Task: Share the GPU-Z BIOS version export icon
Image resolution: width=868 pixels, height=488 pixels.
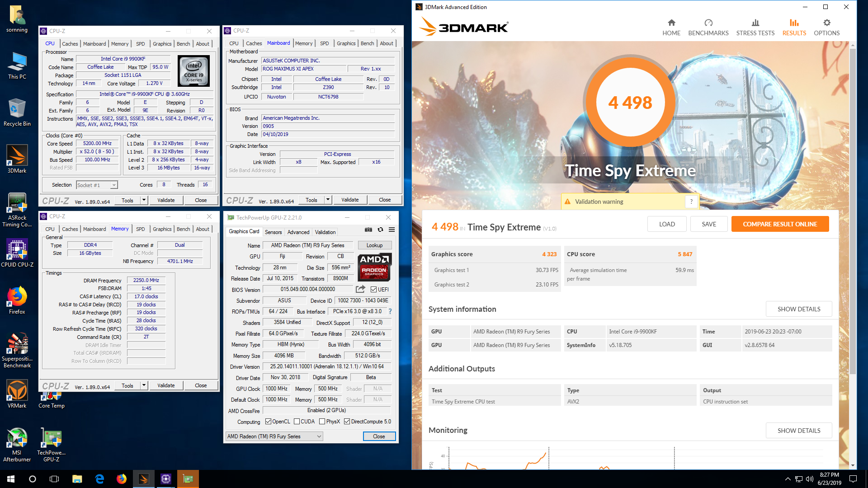Action: click(x=360, y=289)
